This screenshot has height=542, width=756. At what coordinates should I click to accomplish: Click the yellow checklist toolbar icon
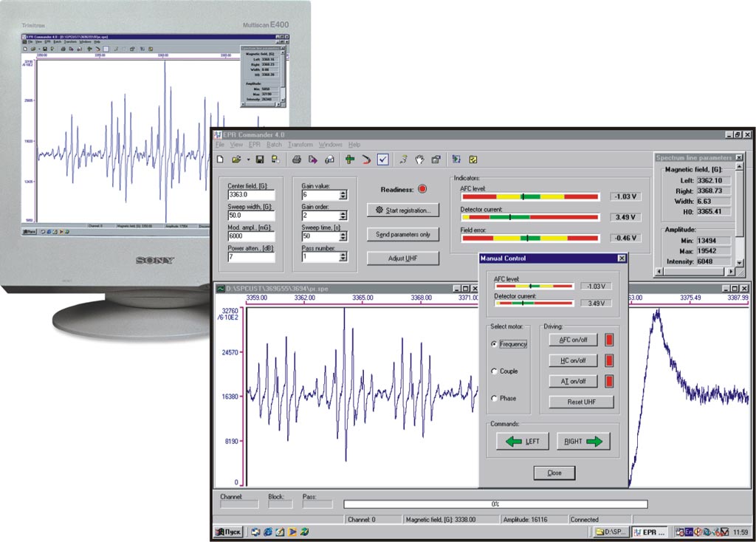[473, 159]
